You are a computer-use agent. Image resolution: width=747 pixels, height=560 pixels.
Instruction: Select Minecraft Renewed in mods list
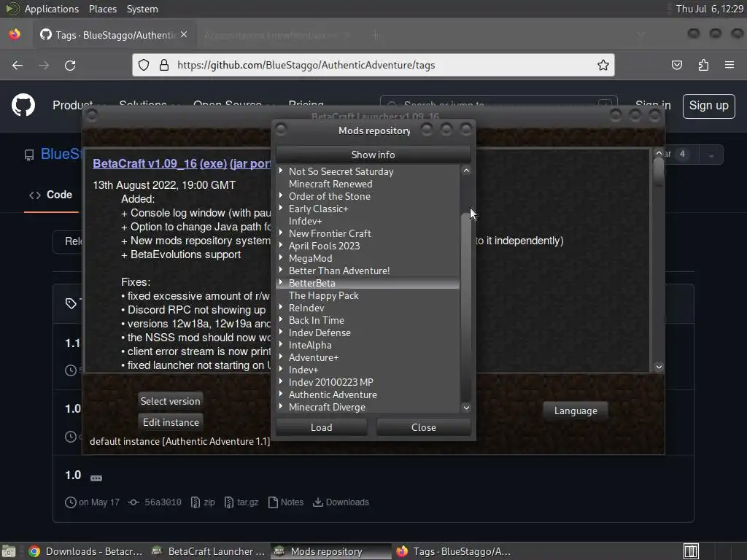[330, 184]
